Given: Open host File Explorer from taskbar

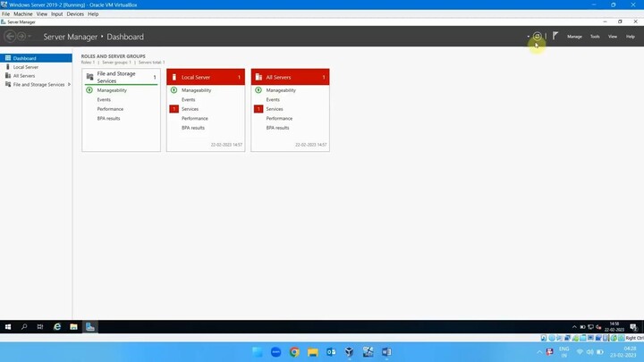Looking at the screenshot, I should tap(313, 352).
